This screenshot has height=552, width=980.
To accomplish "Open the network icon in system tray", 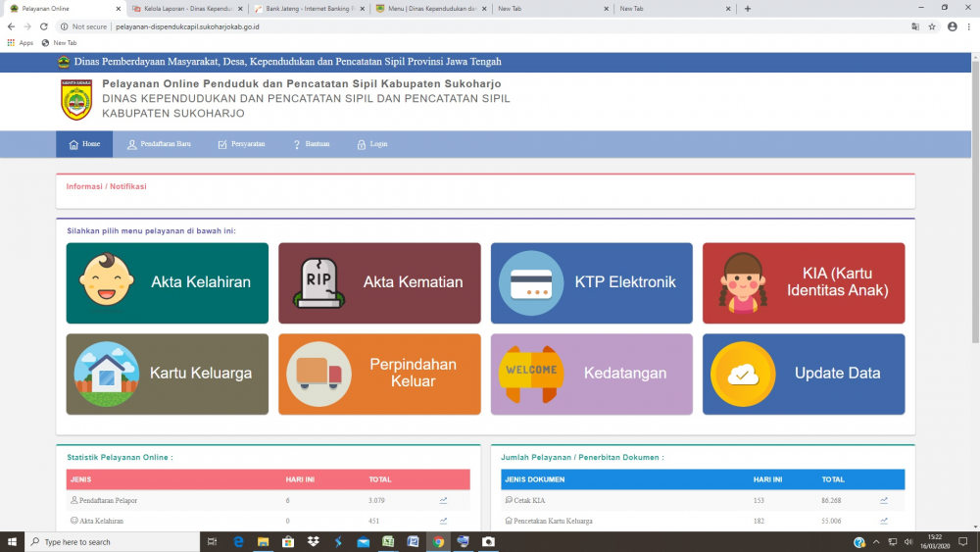I will 893,542.
